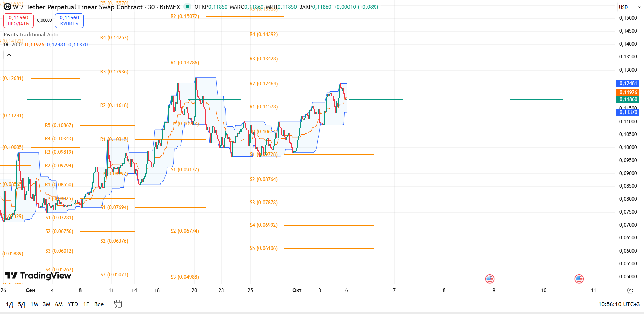Click the red sell button 0,11560
This screenshot has width=644, height=314.
point(18,20)
